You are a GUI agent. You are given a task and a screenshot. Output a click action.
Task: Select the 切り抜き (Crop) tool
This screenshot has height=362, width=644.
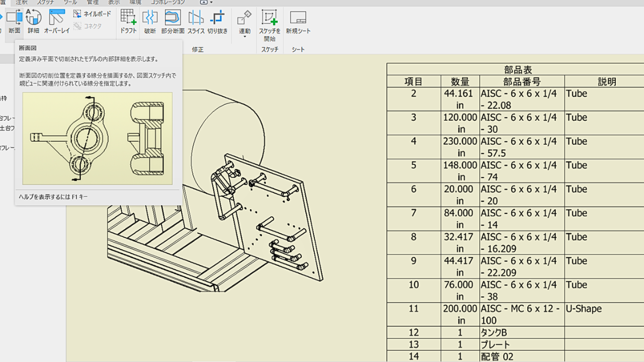[217, 23]
